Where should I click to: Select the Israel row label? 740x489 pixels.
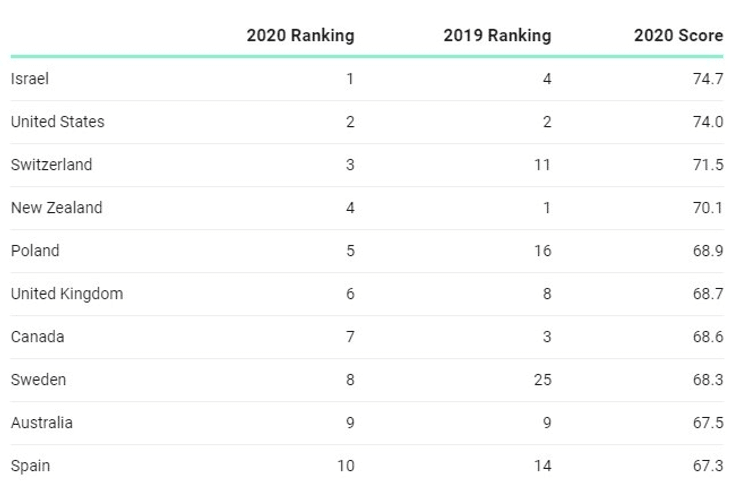click(x=29, y=79)
